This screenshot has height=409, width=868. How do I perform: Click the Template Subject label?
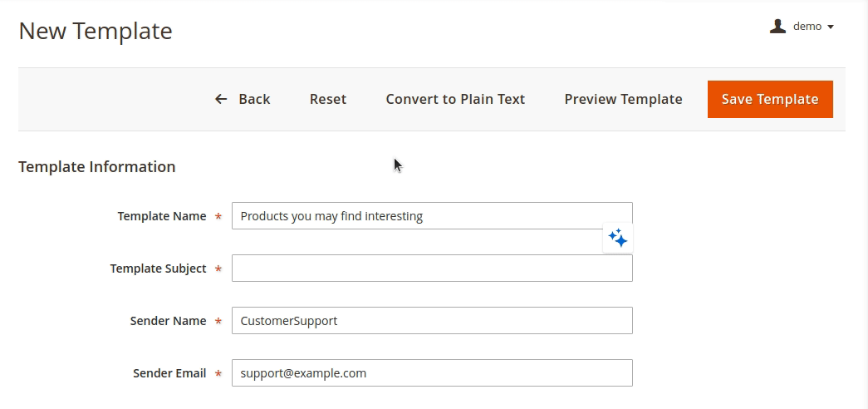158,269
